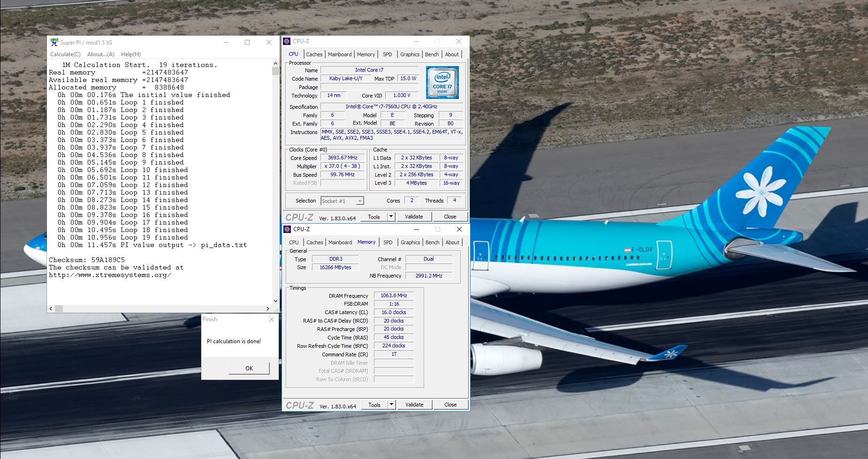The width and height of the screenshot is (868, 459).
Task: Click the tRFC 224 clocks value
Action: [394, 346]
